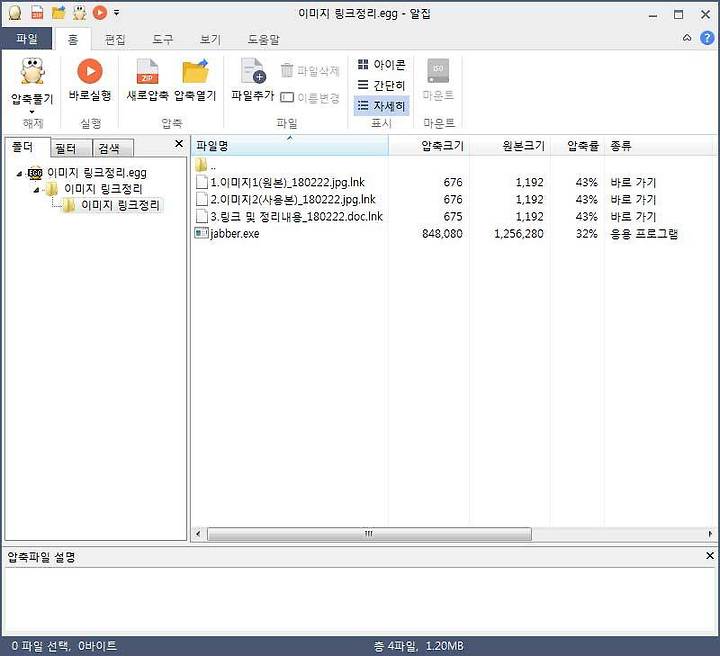Click the jabber.exe application icon
The image size is (720, 656).
[201, 233]
